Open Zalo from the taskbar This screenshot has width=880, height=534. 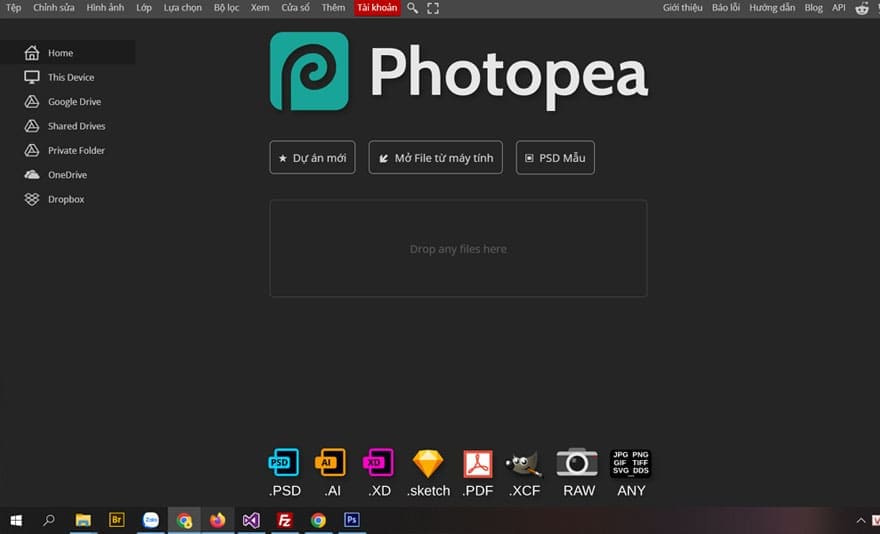click(150, 521)
